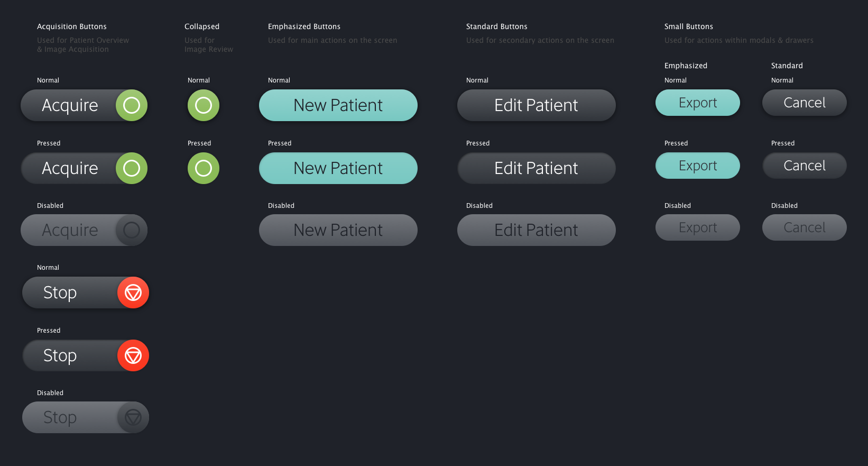Click the grey stop icon on the disabled Stop button
This screenshot has width=868, height=466.
coord(133,417)
